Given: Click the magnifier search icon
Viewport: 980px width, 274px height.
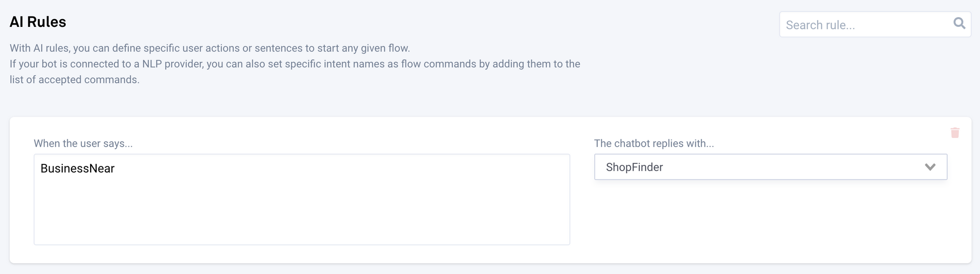Looking at the screenshot, I should [x=959, y=23].
